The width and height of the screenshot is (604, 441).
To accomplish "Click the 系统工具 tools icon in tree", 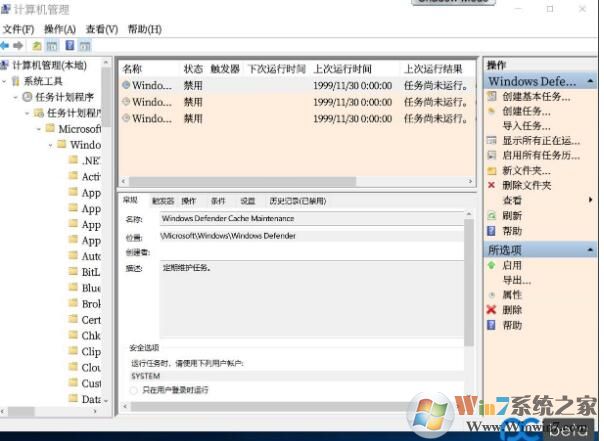I will [16, 81].
